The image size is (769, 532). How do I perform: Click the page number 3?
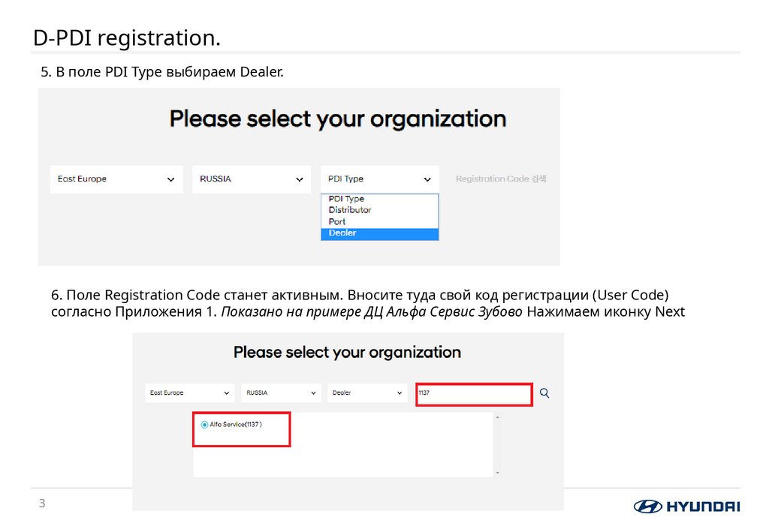tap(41, 503)
